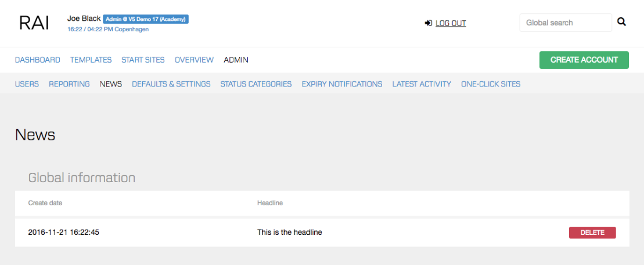Viewport: 644px width, 265px height.
Task: Open ONE-CLICK SITES tab
Action: pos(490,84)
